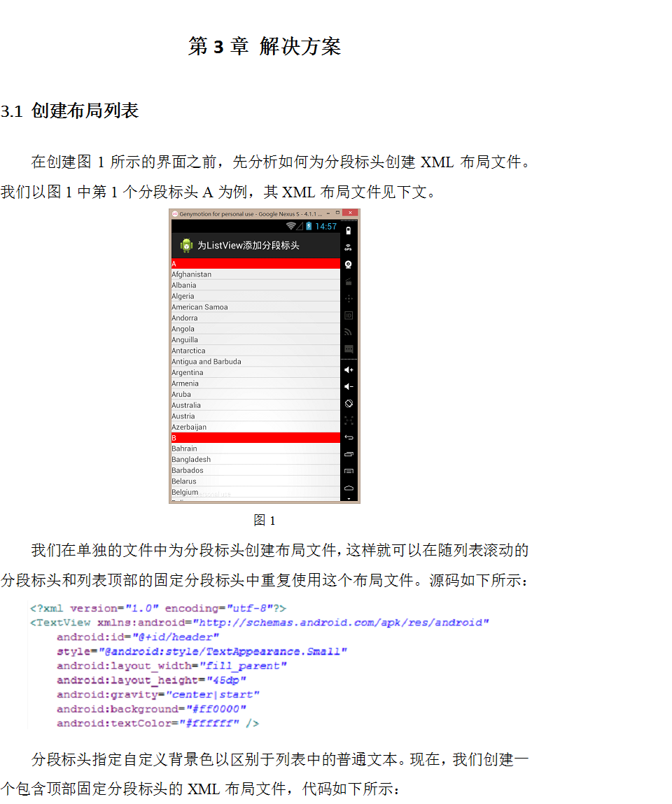672x804 pixels.
Task: Click the green Android app icon
Action: click(186, 246)
